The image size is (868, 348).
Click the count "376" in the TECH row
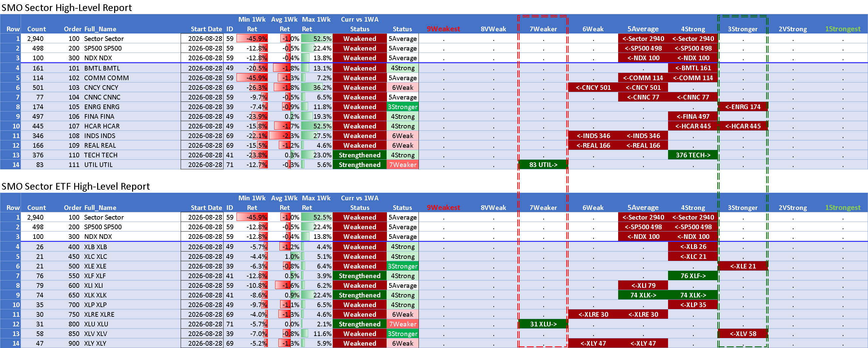(38, 155)
